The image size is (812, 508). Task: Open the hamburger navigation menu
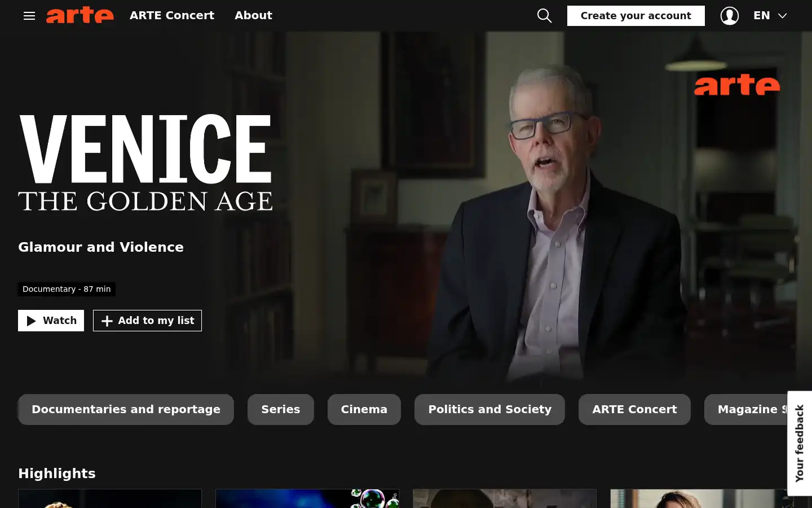(x=29, y=16)
